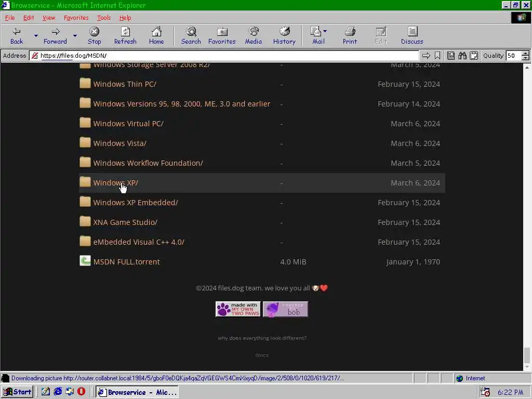Open the Search pane

(191, 36)
